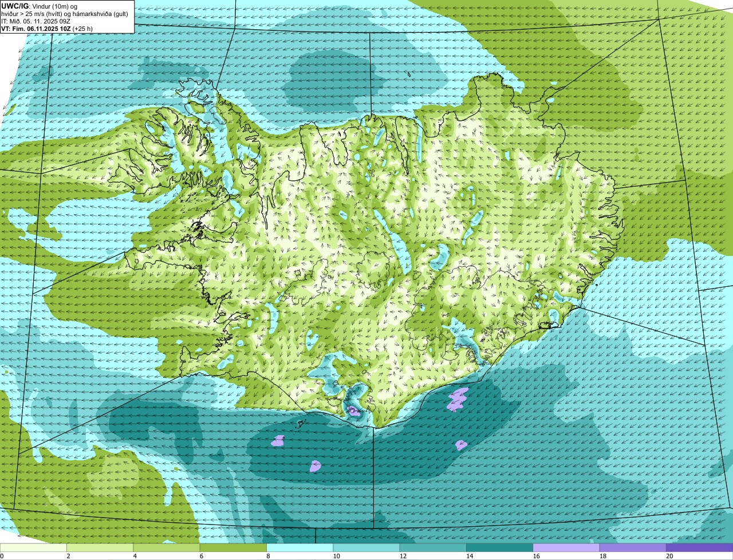Select the aqua 10–12 colorbar segment
The width and height of the screenshot is (733, 560).
366,547
